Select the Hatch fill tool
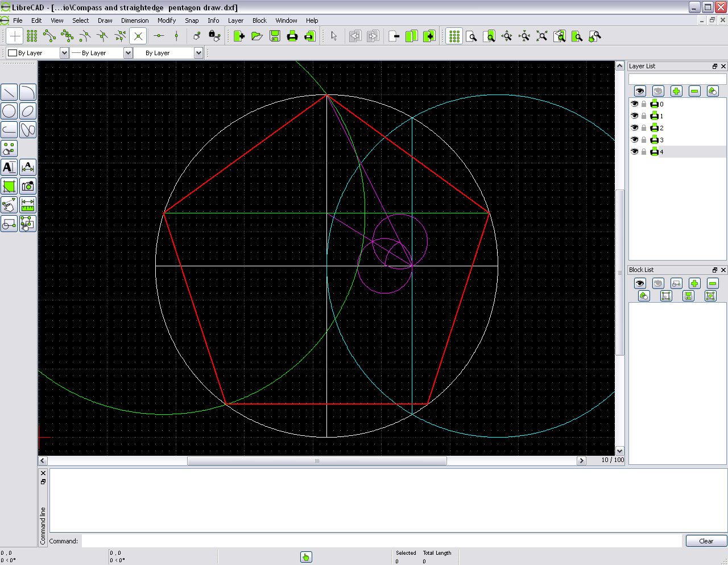This screenshot has width=728, height=565. click(x=9, y=186)
